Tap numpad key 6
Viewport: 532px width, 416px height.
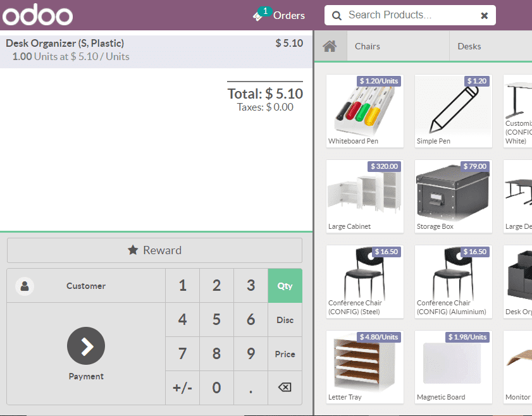251,320
